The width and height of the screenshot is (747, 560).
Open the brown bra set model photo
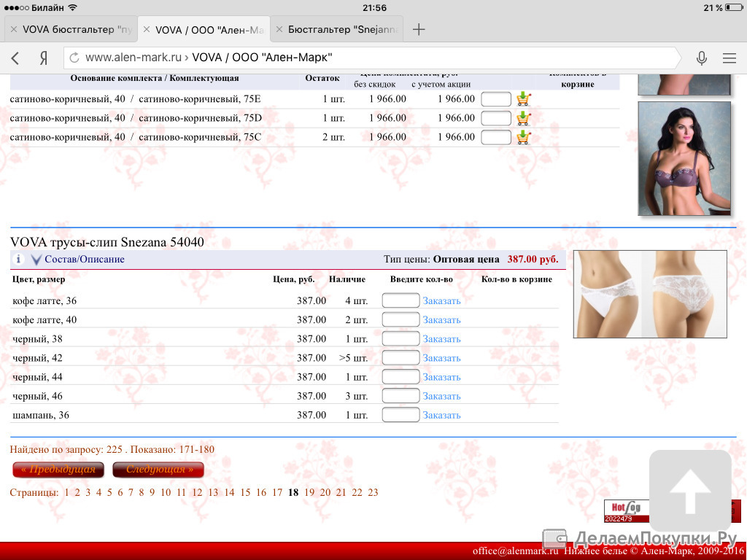(x=684, y=158)
